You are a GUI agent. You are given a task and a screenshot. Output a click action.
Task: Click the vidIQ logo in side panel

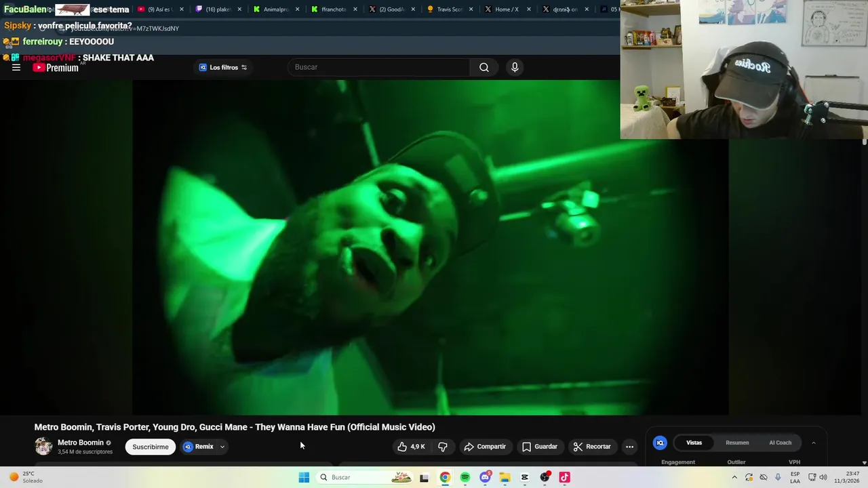pyautogui.click(x=660, y=443)
